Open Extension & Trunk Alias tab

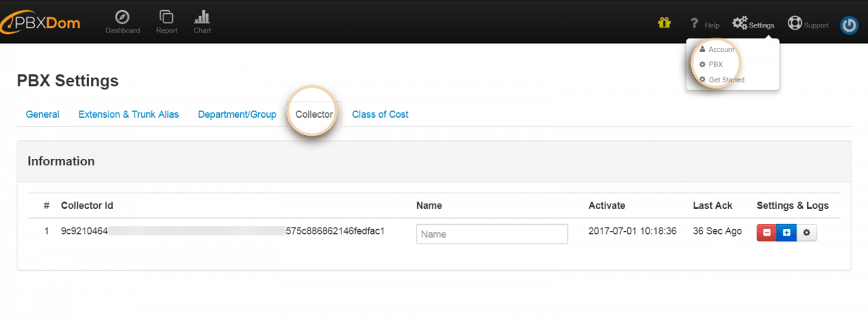click(x=128, y=114)
